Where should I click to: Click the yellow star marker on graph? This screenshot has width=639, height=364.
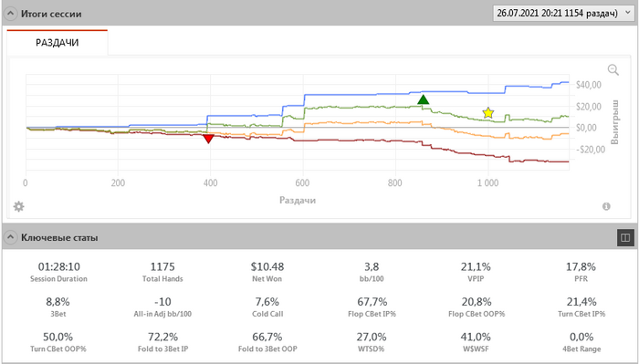(487, 113)
